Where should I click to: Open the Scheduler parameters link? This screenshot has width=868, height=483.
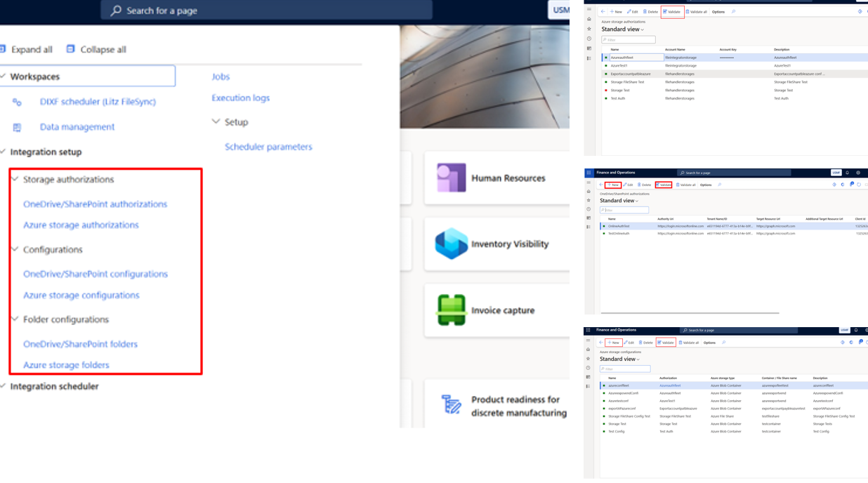pyautogui.click(x=268, y=147)
